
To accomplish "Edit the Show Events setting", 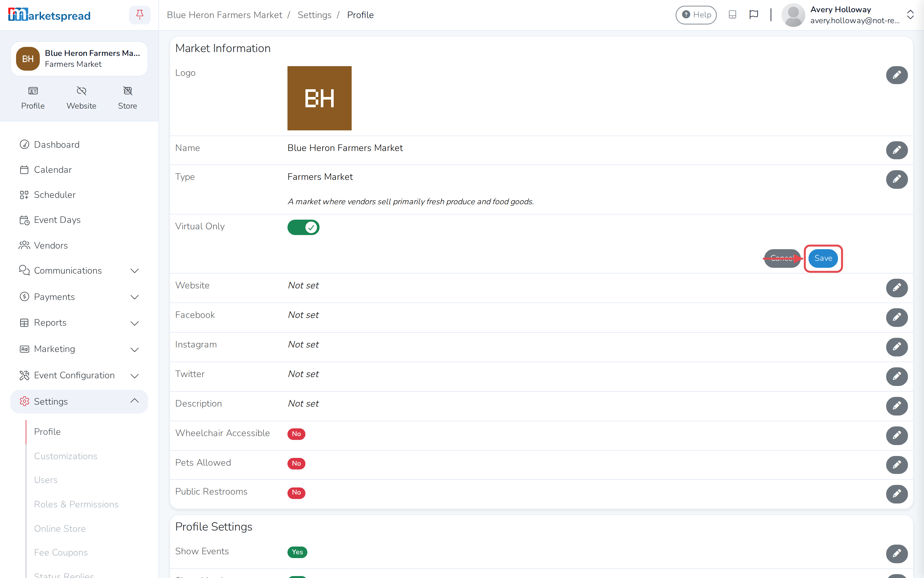I will point(896,554).
